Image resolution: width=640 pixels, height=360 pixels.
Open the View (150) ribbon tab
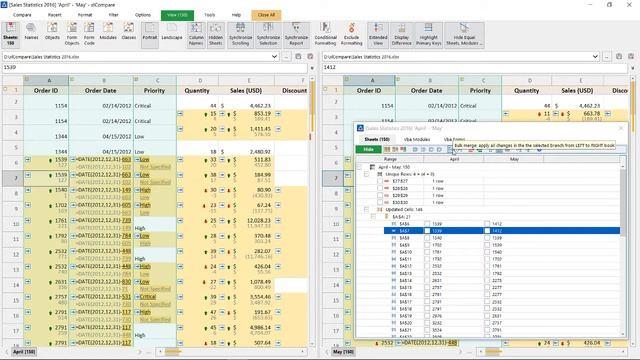tap(177, 15)
